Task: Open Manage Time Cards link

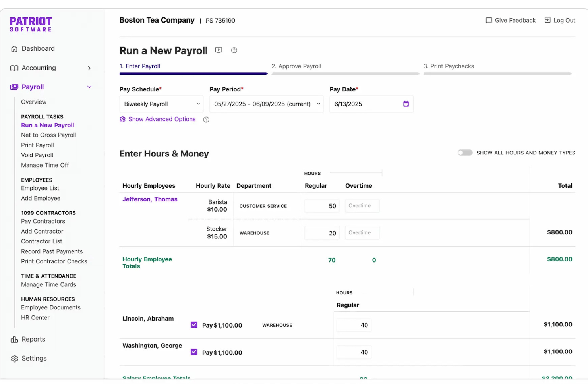Action: pos(48,284)
